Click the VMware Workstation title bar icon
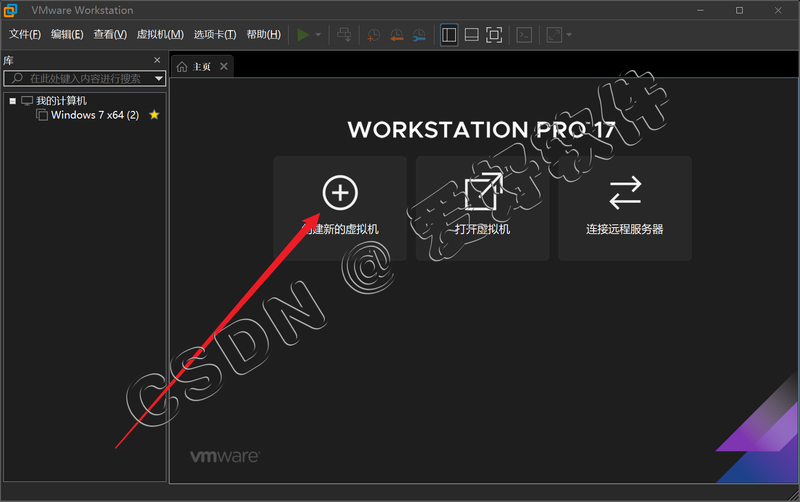This screenshot has height=502, width=800. tap(11, 10)
